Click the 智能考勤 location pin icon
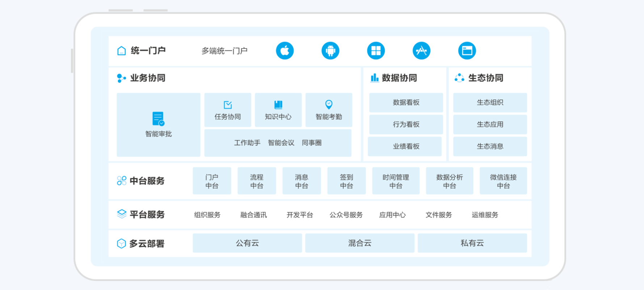This screenshot has height=290, width=644. [x=329, y=105]
